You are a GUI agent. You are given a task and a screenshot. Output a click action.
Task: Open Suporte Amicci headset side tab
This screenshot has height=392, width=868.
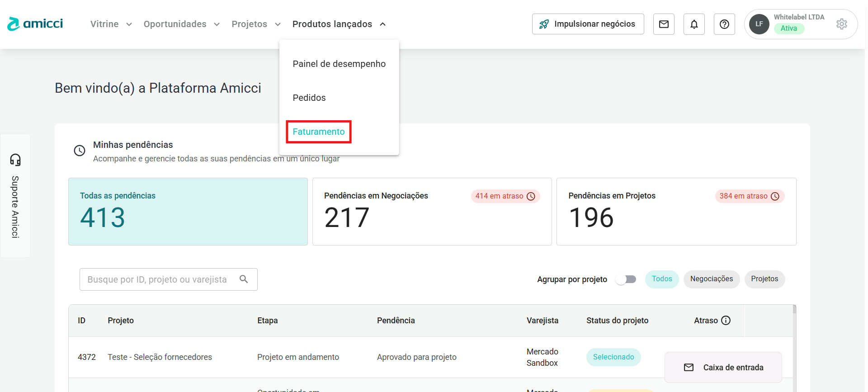click(x=15, y=195)
